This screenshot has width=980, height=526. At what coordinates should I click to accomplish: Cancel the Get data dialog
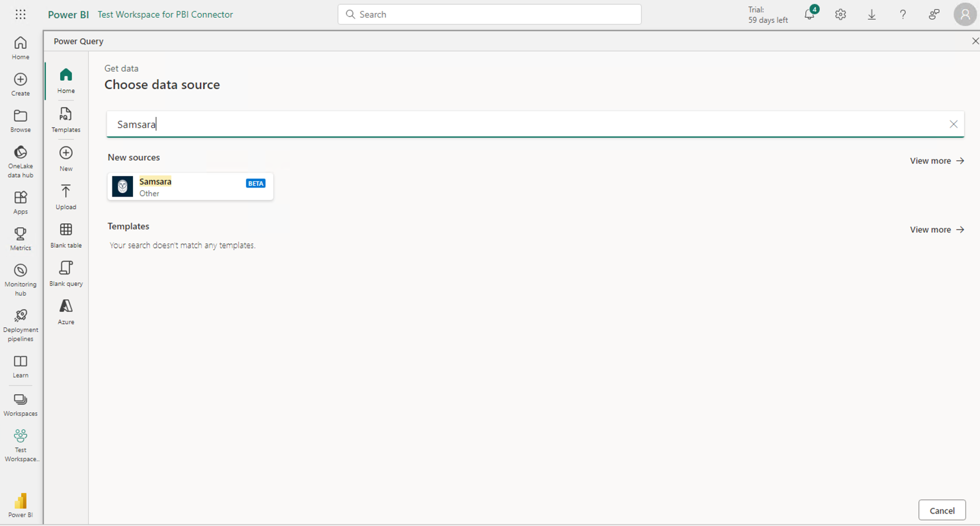942,510
